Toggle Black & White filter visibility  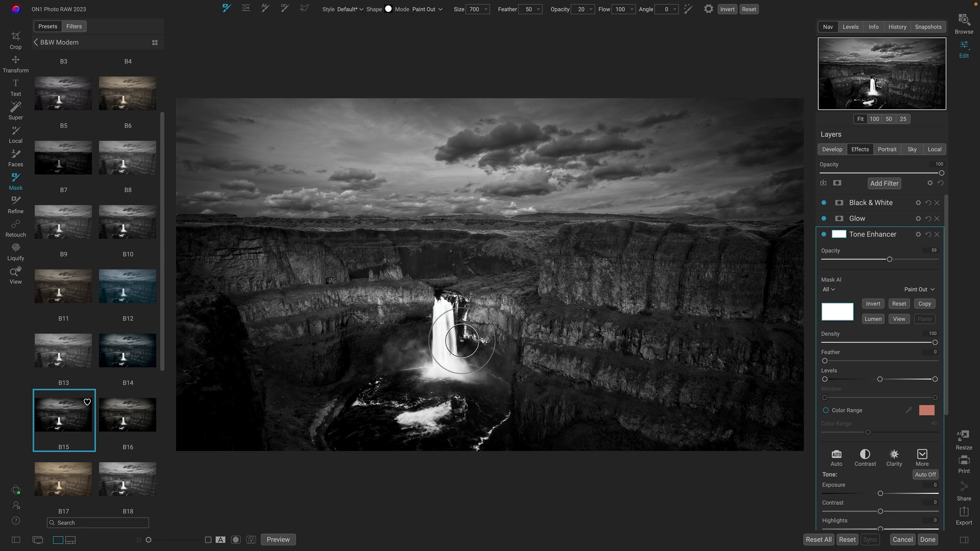[x=824, y=203]
